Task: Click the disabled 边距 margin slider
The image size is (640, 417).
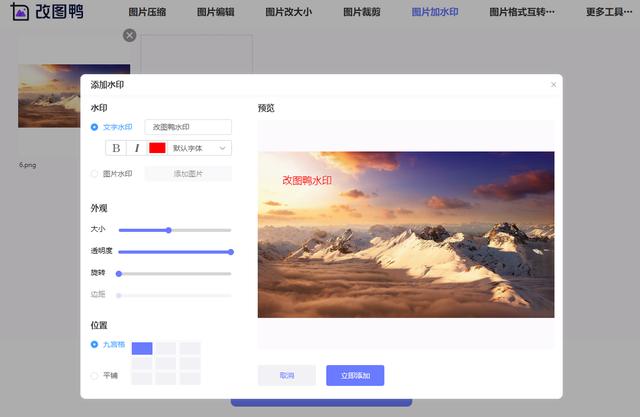Action: pyautogui.click(x=175, y=295)
